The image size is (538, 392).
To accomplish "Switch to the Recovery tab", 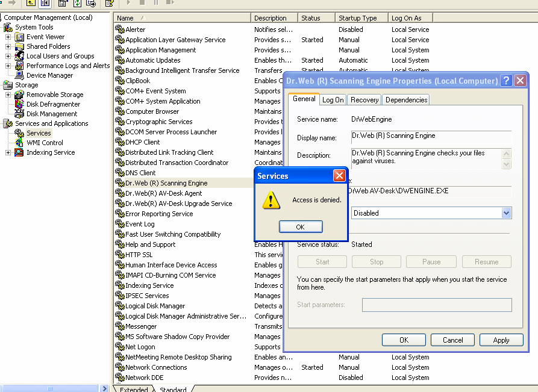I will click(x=364, y=100).
